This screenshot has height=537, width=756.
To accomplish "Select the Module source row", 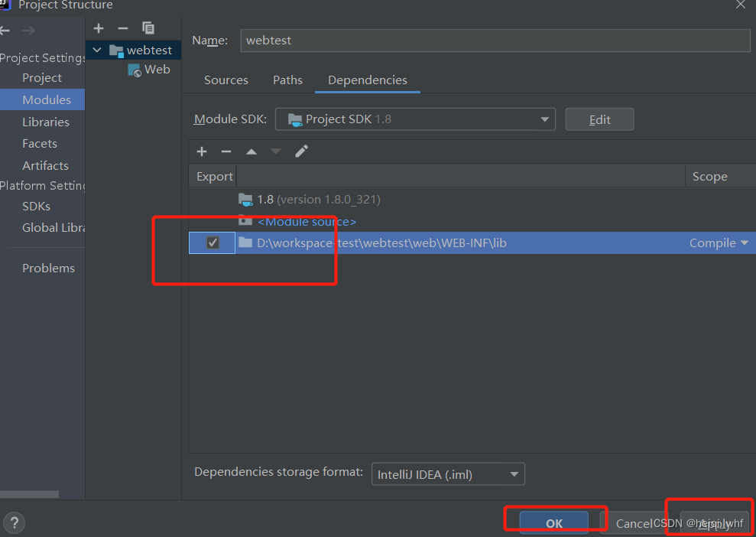I will tap(472, 222).
